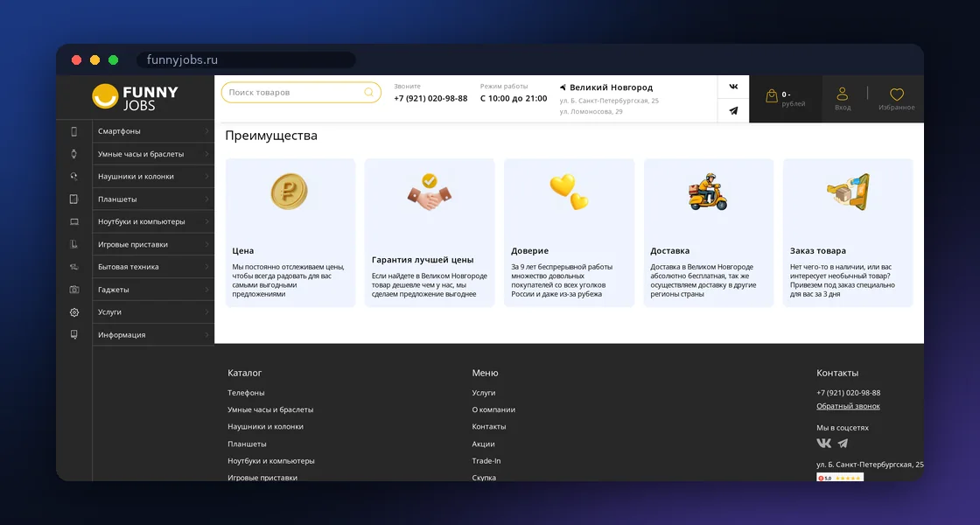Click the laptop icon beside Ноутбуки и компьютеры

(73, 222)
